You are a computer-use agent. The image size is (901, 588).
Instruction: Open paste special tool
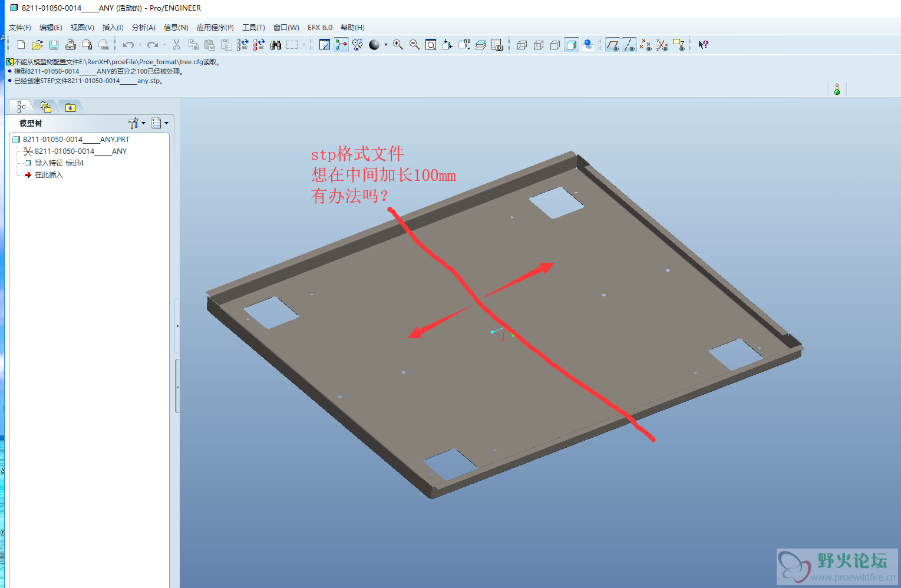tap(226, 45)
